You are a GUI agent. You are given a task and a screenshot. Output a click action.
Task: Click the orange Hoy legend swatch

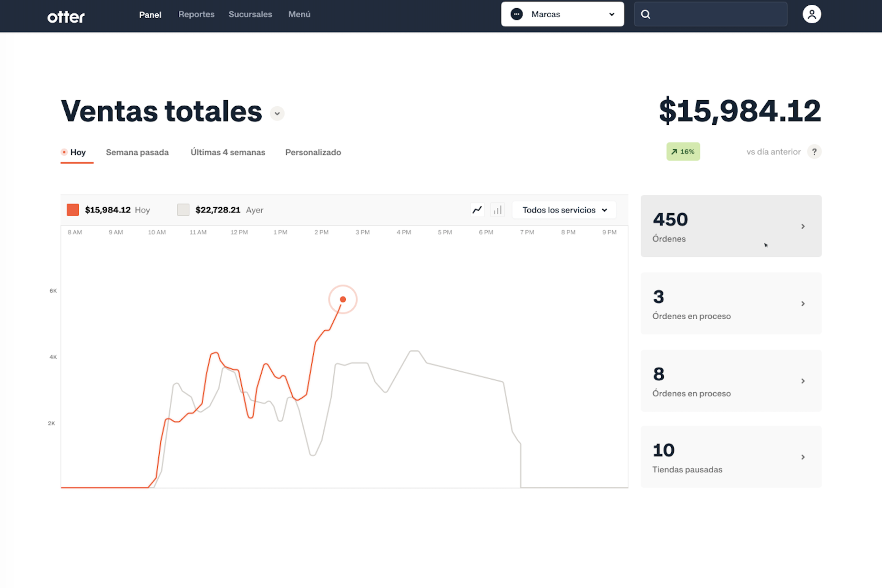(72, 210)
